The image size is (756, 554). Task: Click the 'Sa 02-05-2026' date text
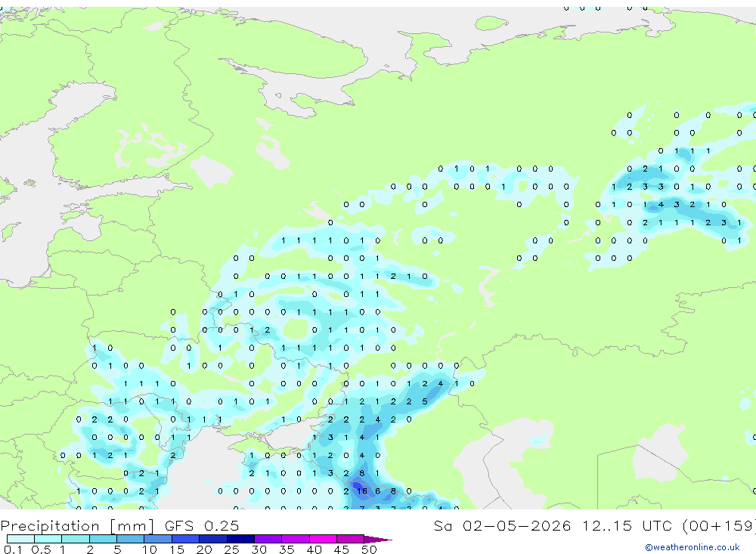pos(502,525)
